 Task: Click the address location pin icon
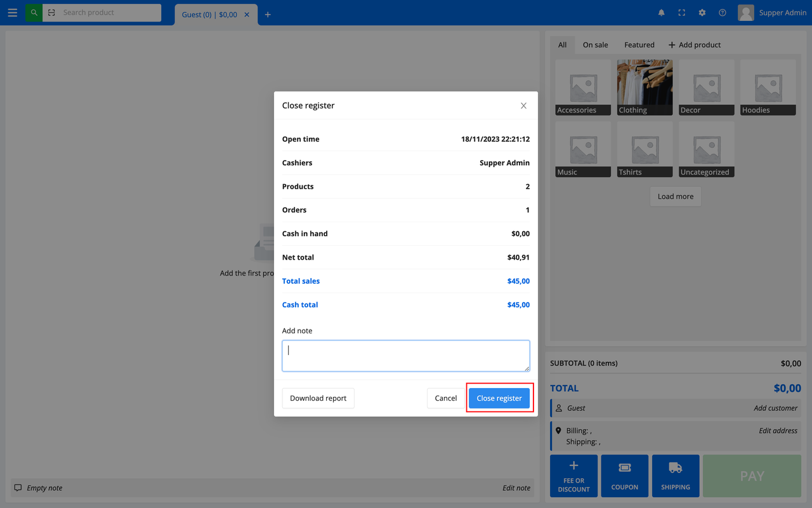(x=558, y=431)
